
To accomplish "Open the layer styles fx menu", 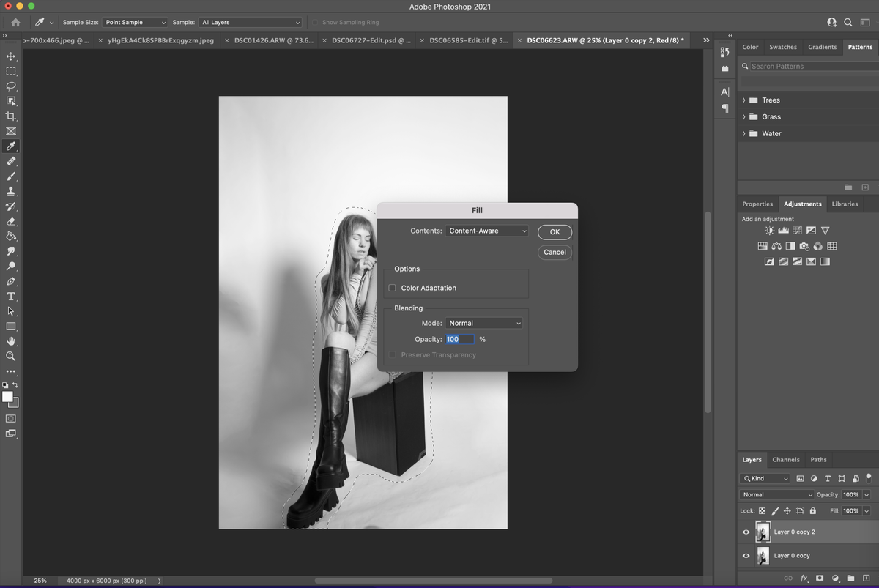I will click(x=804, y=578).
